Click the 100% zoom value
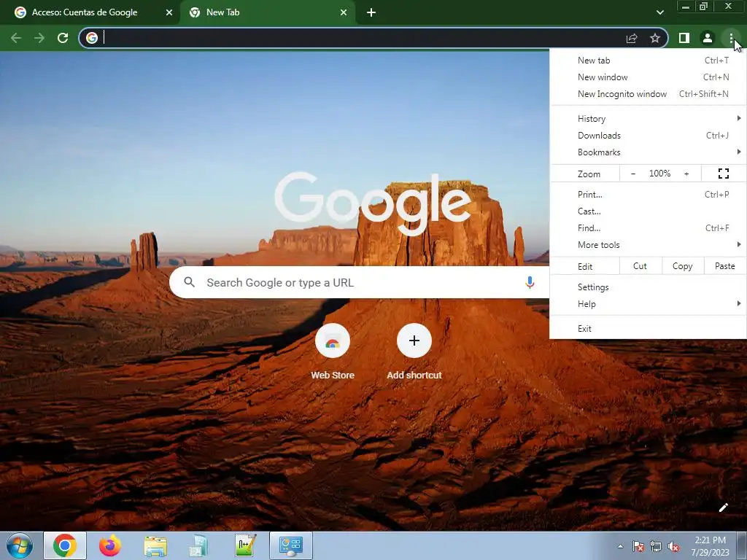This screenshot has height=560, width=747. pos(659,174)
